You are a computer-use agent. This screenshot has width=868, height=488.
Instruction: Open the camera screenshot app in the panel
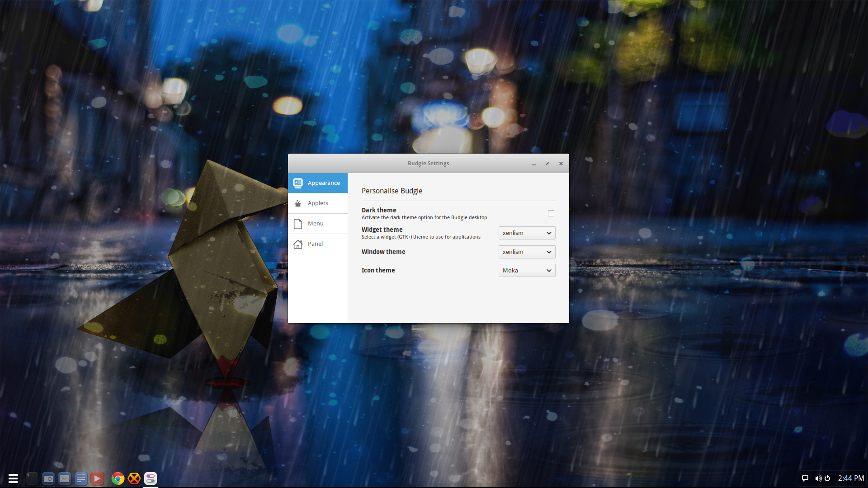[x=48, y=478]
